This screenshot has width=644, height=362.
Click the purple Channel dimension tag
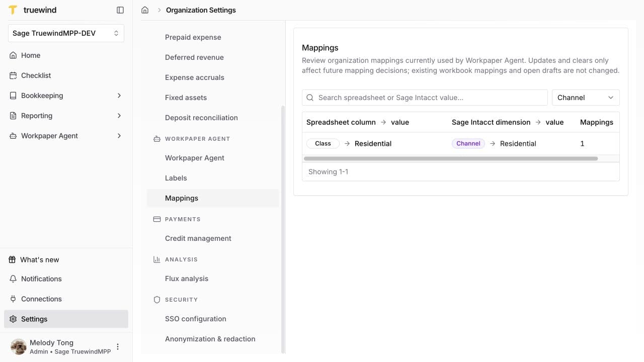(x=468, y=143)
